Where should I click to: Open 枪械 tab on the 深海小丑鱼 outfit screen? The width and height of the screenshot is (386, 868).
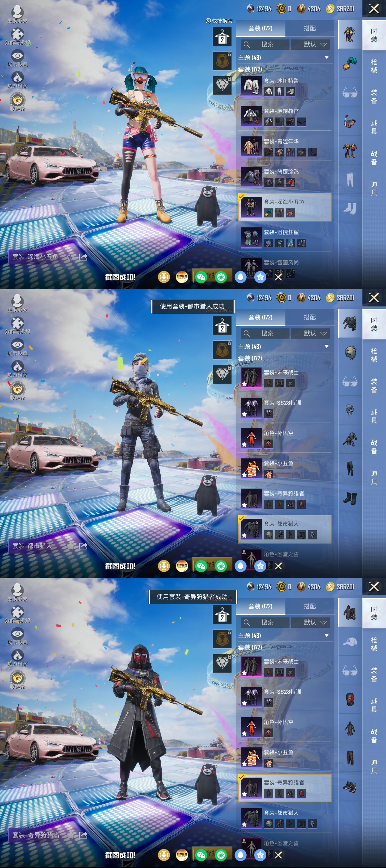coord(374,66)
